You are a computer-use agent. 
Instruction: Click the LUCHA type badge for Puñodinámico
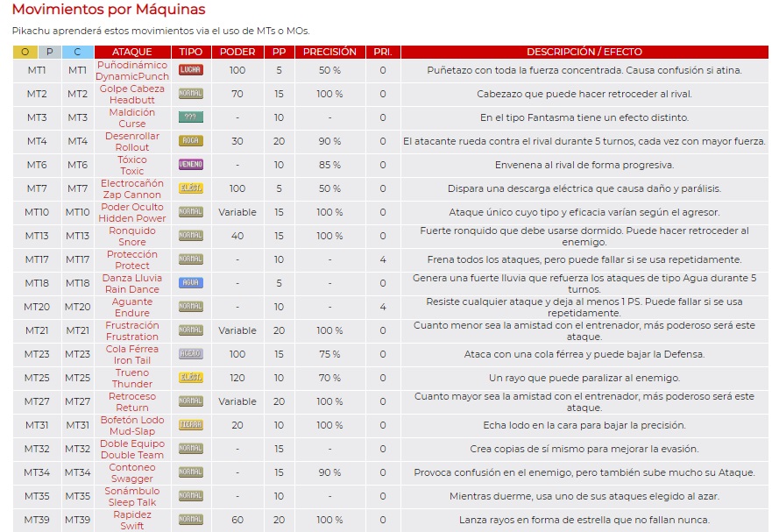coord(191,70)
